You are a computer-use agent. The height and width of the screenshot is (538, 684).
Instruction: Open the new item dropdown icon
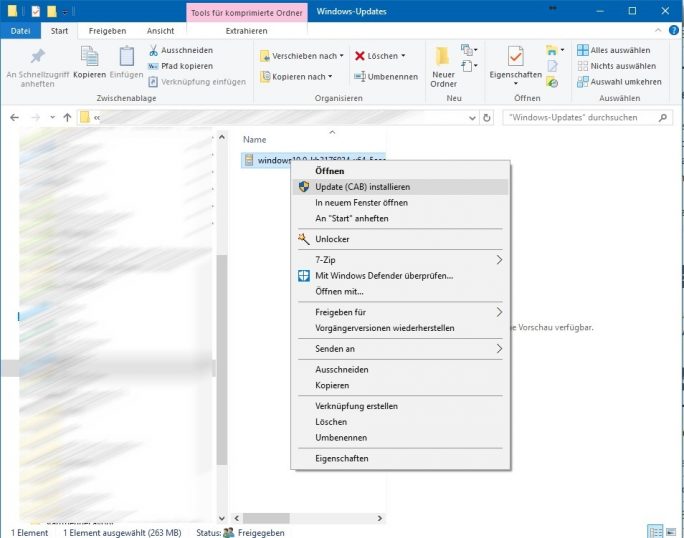[x=469, y=50]
